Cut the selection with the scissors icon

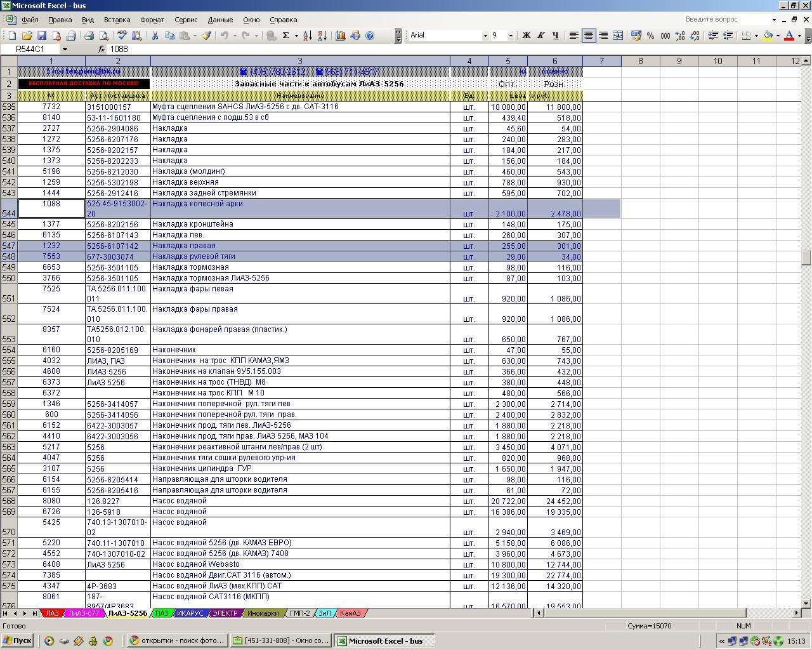(155, 36)
